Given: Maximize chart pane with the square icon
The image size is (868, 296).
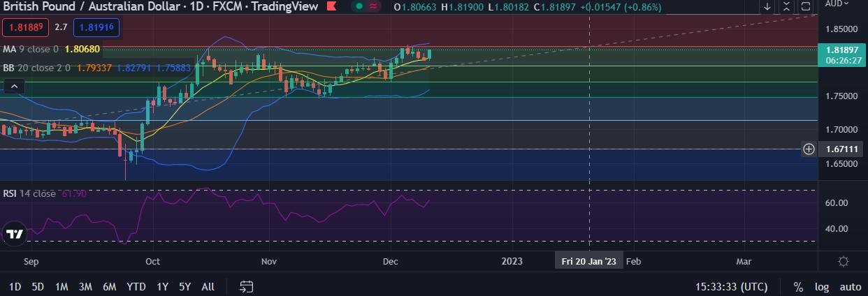Looking at the screenshot, I should pyautogui.click(x=806, y=7).
